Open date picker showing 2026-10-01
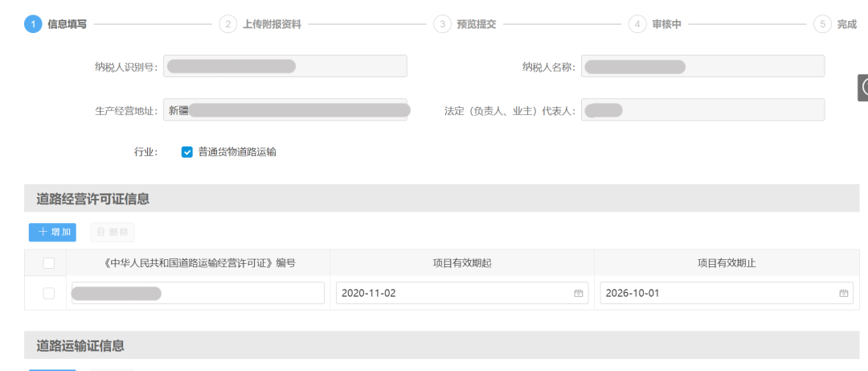Screen dimensions: 868x371 [x=719, y=294]
